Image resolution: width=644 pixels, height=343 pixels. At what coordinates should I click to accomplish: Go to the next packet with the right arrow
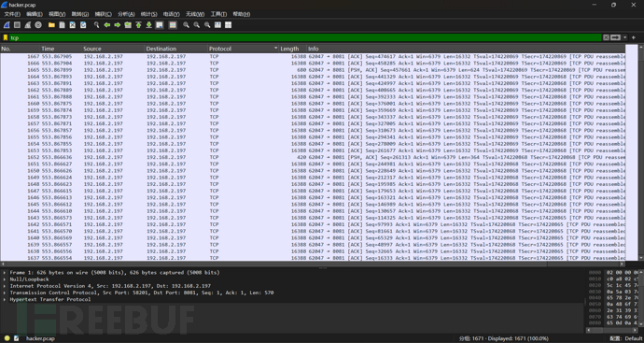(x=118, y=25)
